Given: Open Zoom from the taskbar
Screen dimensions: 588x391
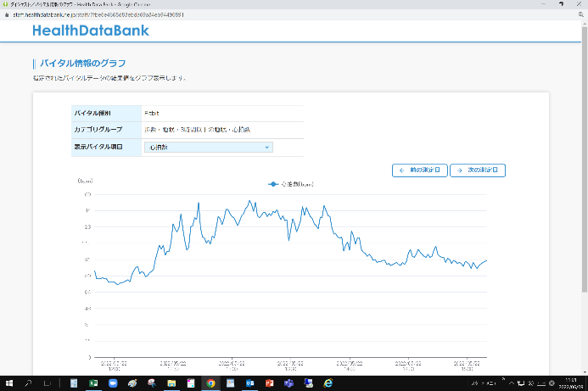Looking at the screenshot, I should (113, 383).
